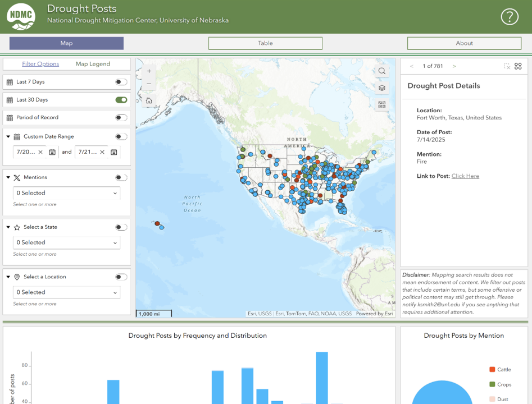Screen dimensions: 532x404
Task: Zoom out on the map
Action: [x=149, y=84]
